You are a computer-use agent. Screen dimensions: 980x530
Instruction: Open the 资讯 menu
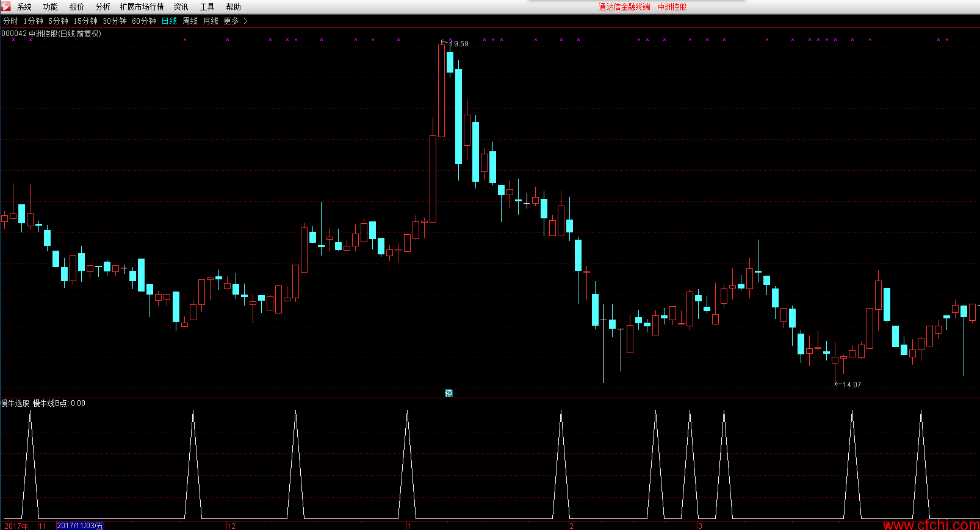(181, 7)
